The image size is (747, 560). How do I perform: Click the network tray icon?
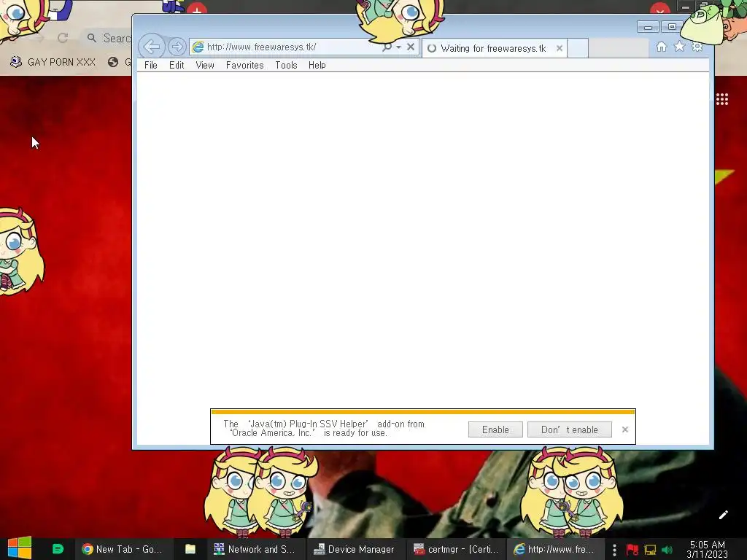650,550
